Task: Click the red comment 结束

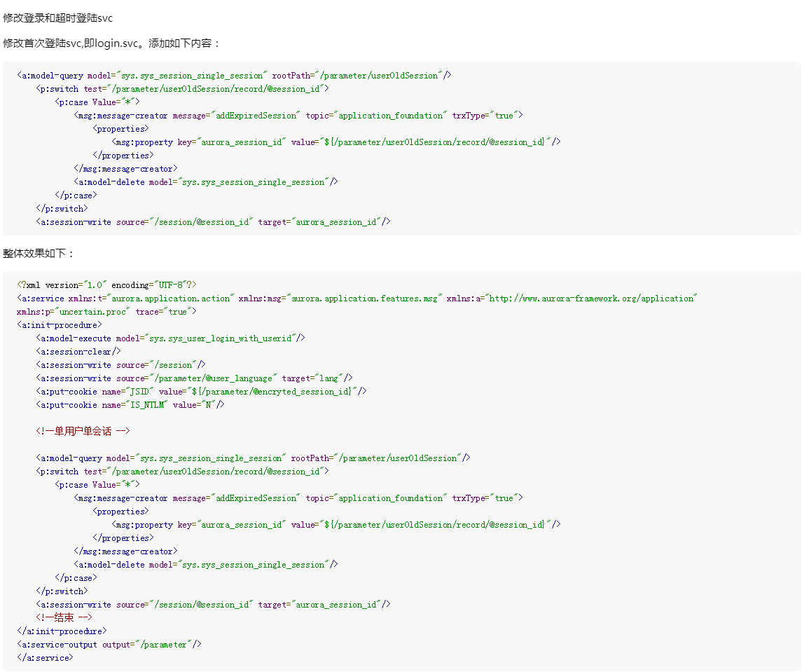Action: click(64, 618)
